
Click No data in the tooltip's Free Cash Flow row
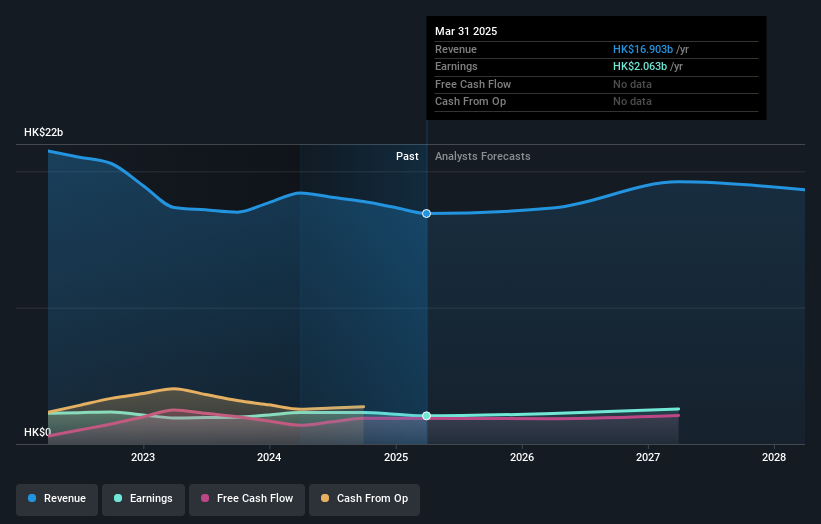[632, 84]
